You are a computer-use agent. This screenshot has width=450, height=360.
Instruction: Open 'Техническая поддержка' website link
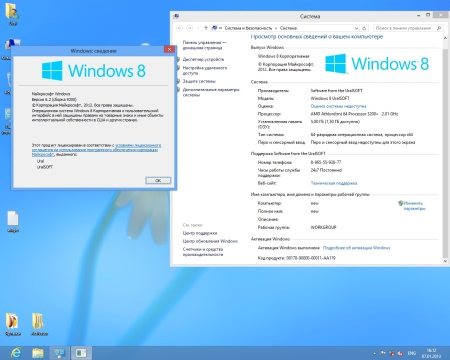[x=334, y=183]
